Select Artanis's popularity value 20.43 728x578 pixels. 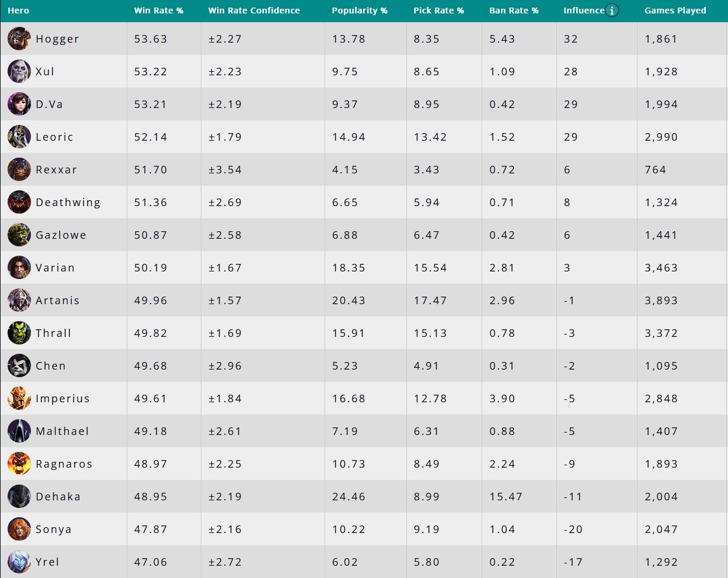click(349, 301)
